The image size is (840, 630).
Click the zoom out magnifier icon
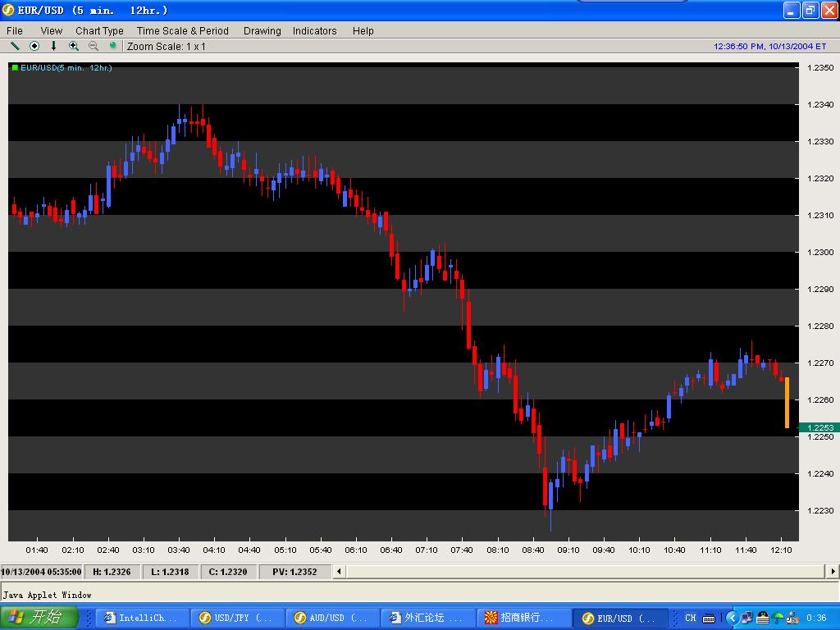point(94,46)
